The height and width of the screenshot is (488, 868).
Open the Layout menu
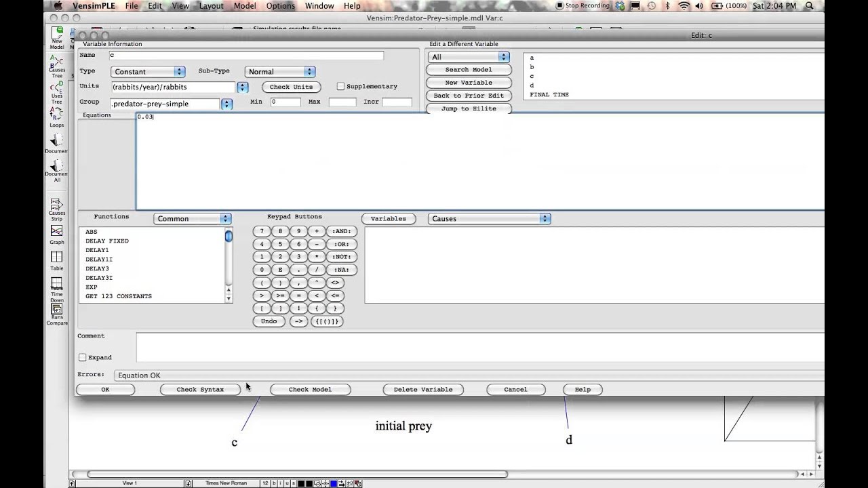(211, 6)
